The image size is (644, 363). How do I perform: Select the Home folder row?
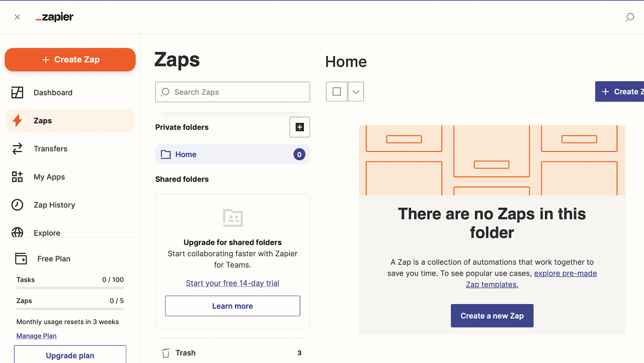point(233,154)
